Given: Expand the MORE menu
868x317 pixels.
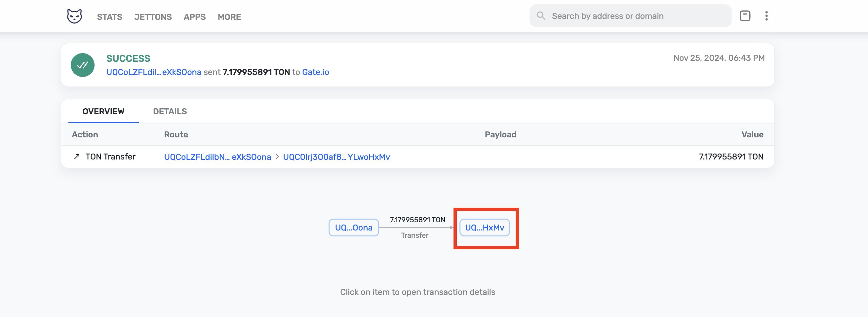Looking at the screenshot, I should pyautogui.click(x=229, y=17).
